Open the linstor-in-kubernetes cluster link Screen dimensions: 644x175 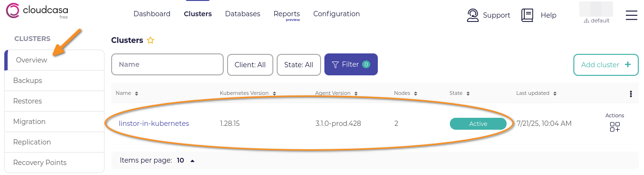[x=154, y=124]
